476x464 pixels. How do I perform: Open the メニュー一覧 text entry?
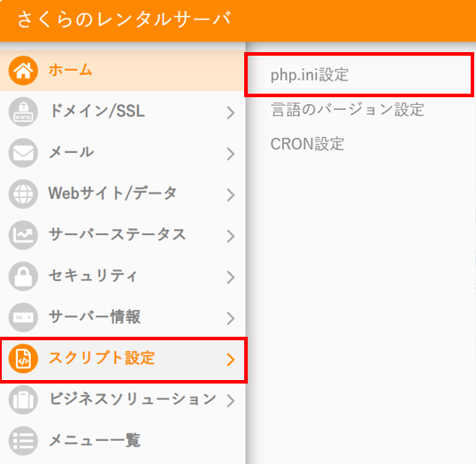click(95, 440)
